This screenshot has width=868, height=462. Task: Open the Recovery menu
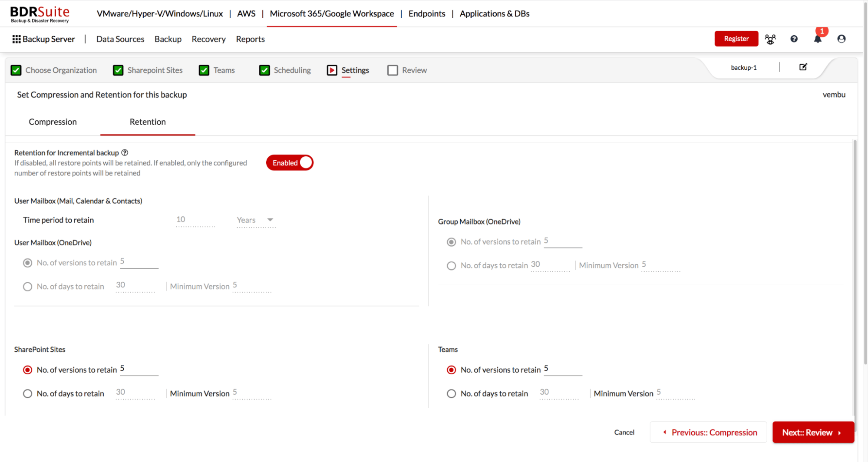[208, 39]
